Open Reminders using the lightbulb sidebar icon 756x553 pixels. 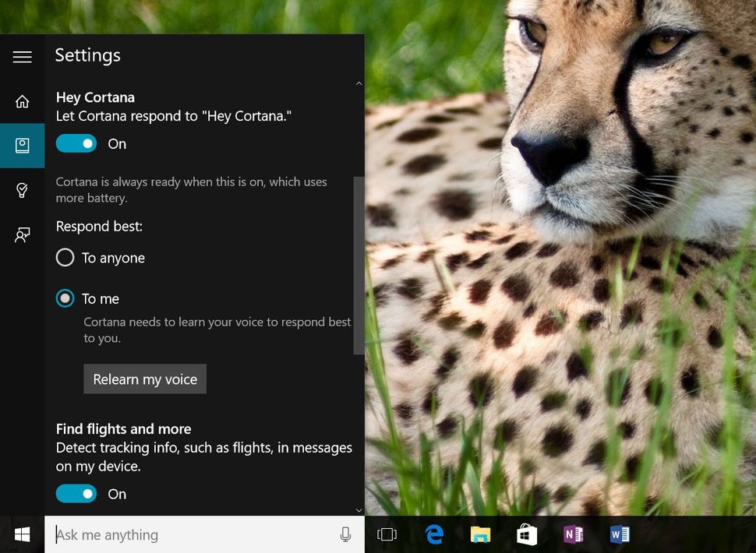pyautogui.click(x=22, y=190)
